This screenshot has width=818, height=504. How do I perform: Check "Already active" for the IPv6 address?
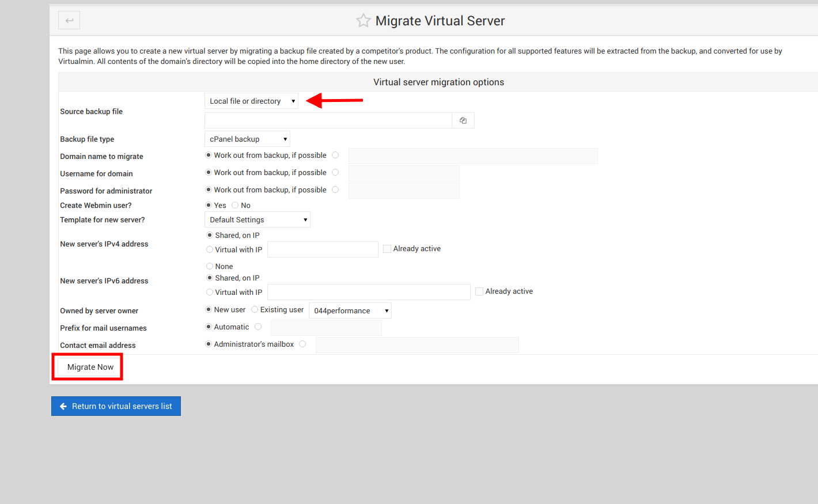pyautogui.click(x=479, y=291)
